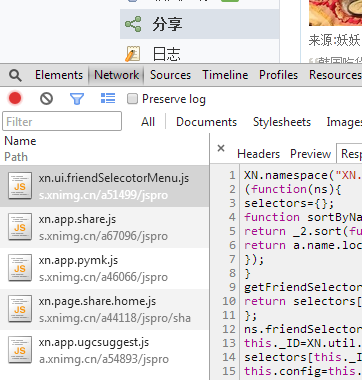Viewport: 362px width, 380px height.
Task: Filter requests by Images
Action: click(x=344, y=122)
